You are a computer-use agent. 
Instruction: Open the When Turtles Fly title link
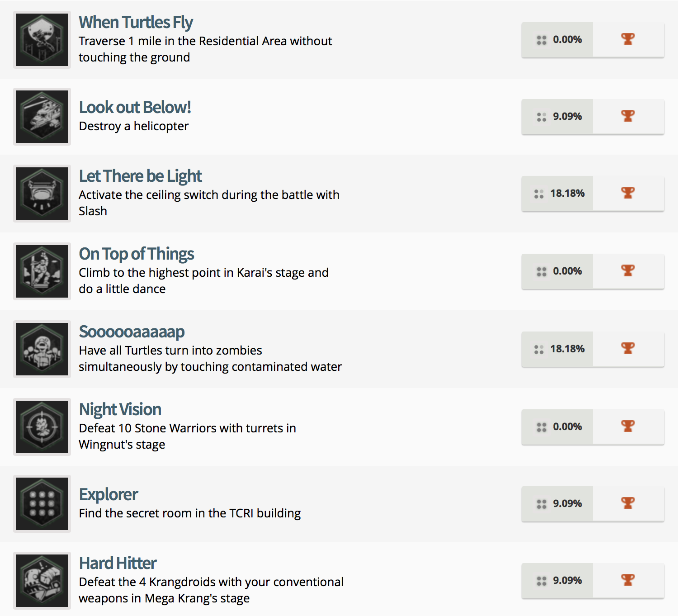(x=136, y=22)
